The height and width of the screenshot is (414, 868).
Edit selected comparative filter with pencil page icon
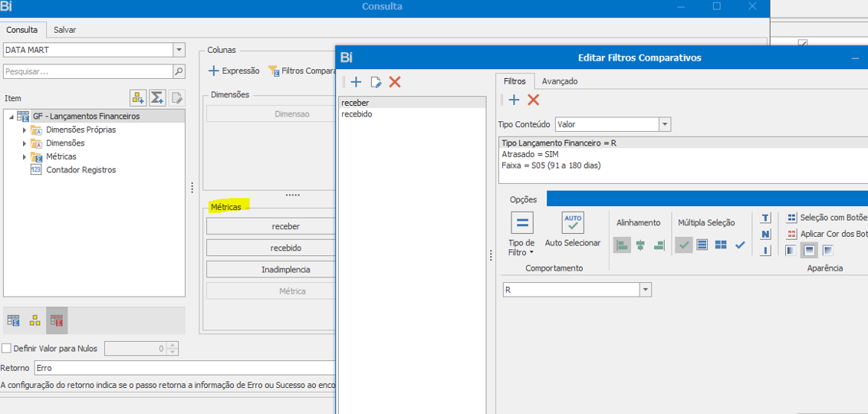(376, 83)
